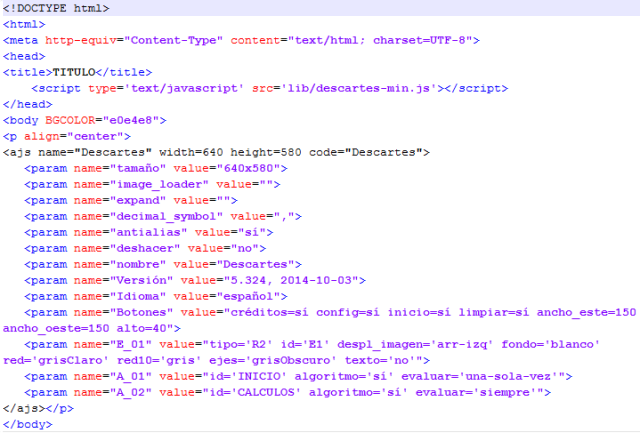Click the BGCOLOR attribute name
The image size is (640, 433).
70,120
